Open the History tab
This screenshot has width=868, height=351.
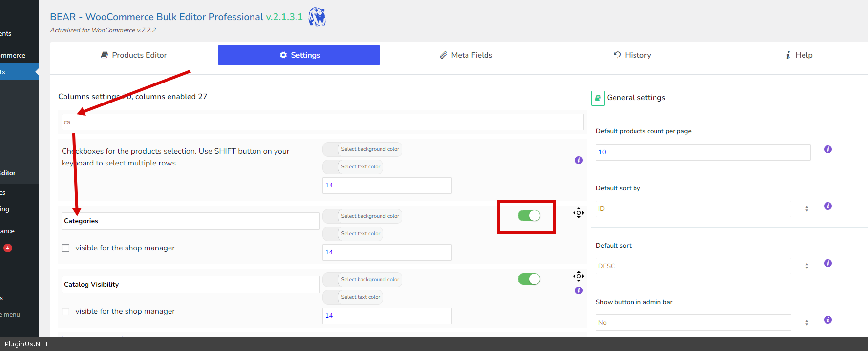(x=632, y=55)
